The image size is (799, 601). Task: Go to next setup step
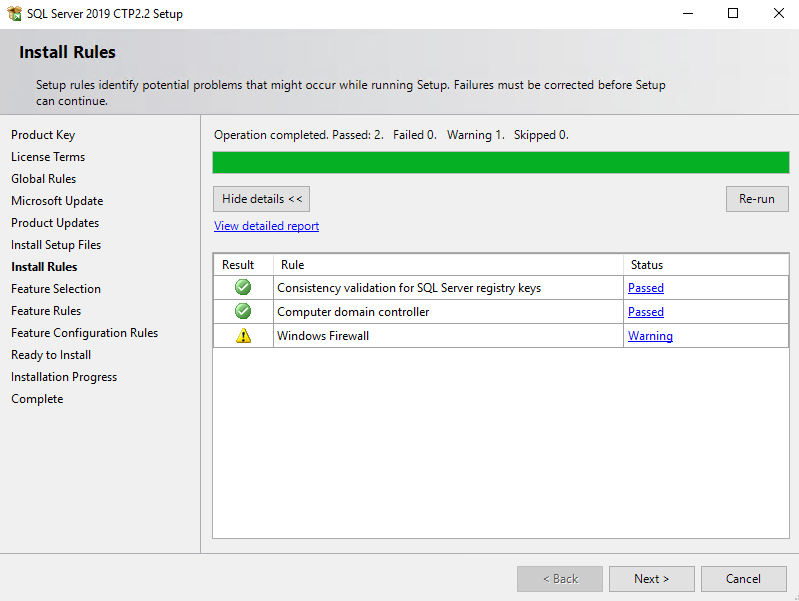[652, 579]
